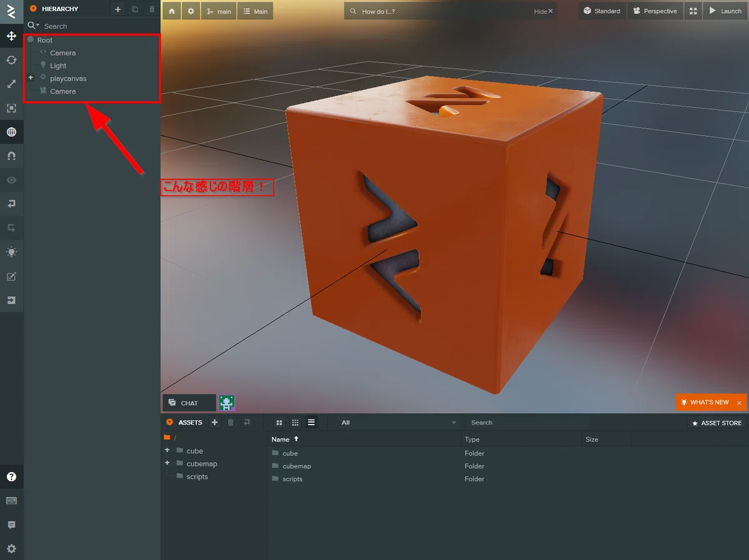Viewport: 749px width, 560px height.
Task: Toggle world/local coordinate globe
Action: [11, 132]
